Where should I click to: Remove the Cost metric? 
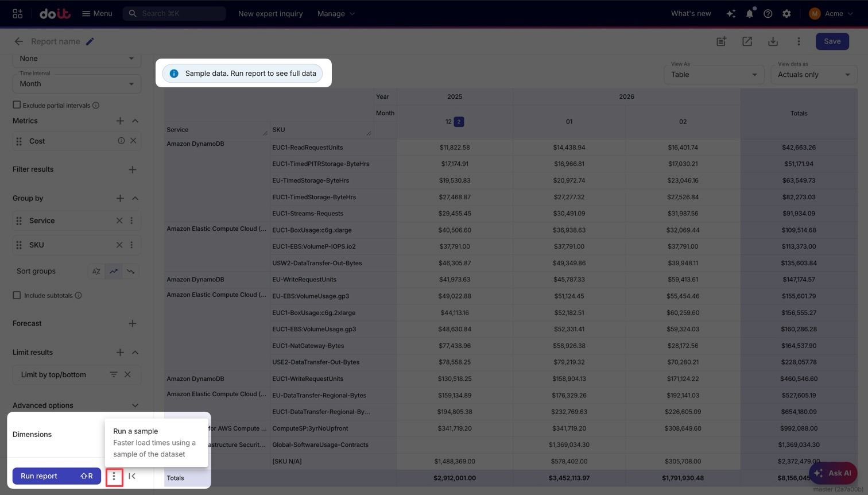tap(133, 141)
